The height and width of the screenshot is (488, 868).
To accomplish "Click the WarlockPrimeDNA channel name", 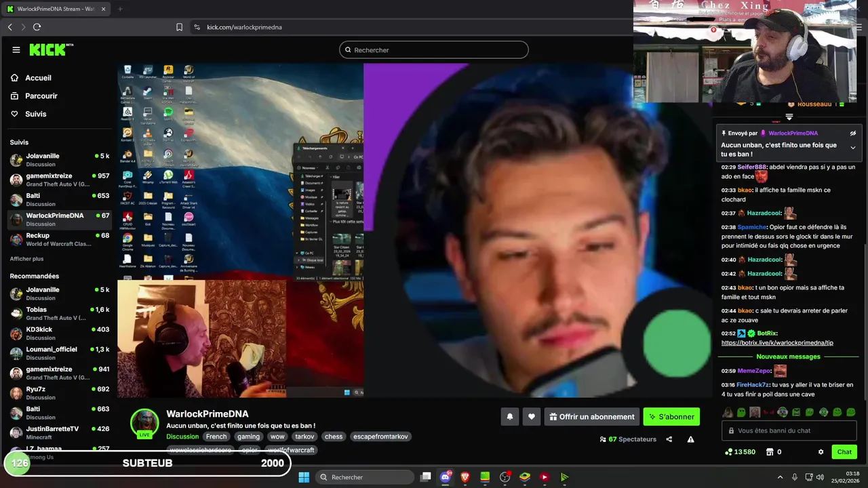I will pyautogui.click(x=208, y=413).
